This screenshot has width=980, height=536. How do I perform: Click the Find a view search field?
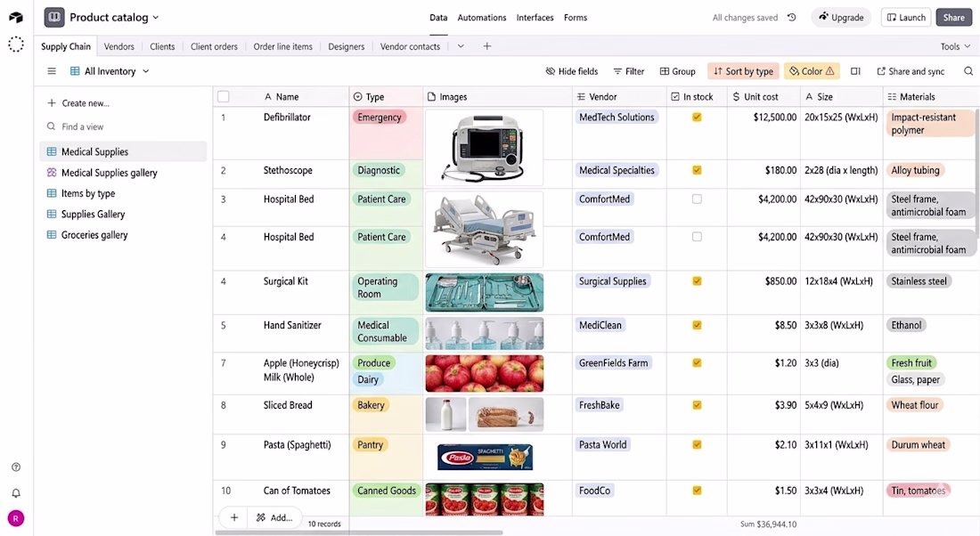click(123, 126)
